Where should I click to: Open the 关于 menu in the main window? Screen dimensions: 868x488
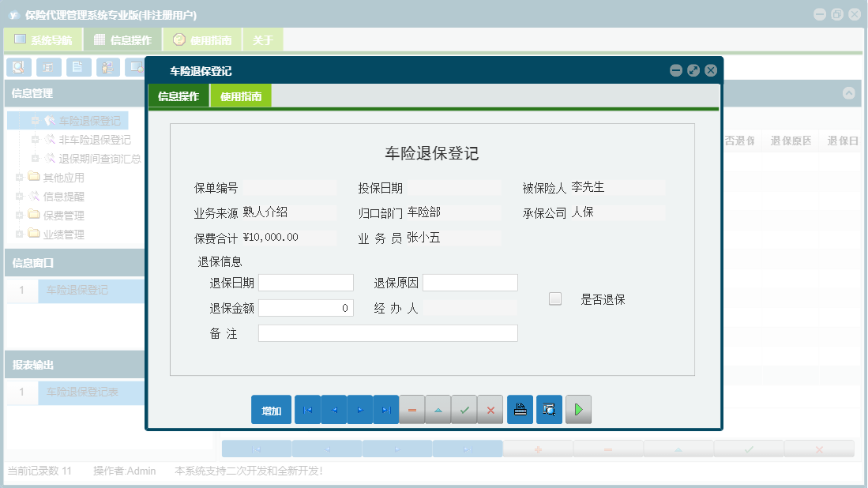(x=262, y=39)
